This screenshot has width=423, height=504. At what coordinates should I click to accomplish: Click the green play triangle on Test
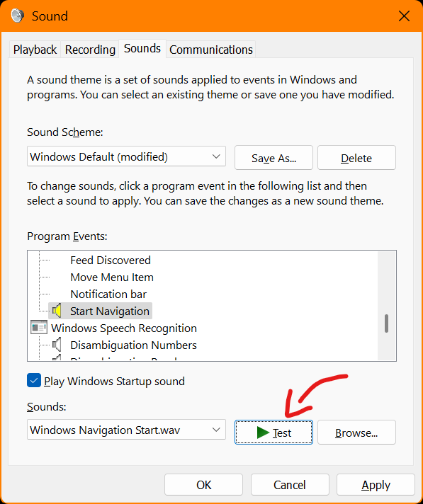(x=263, y=433)
